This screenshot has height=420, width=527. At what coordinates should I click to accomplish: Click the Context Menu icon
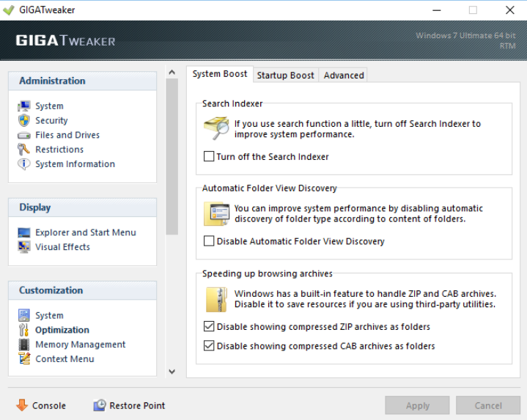[24, 359]
